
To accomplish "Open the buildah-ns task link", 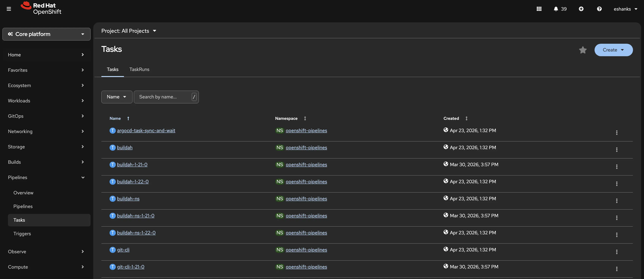I will pos(128,199).
